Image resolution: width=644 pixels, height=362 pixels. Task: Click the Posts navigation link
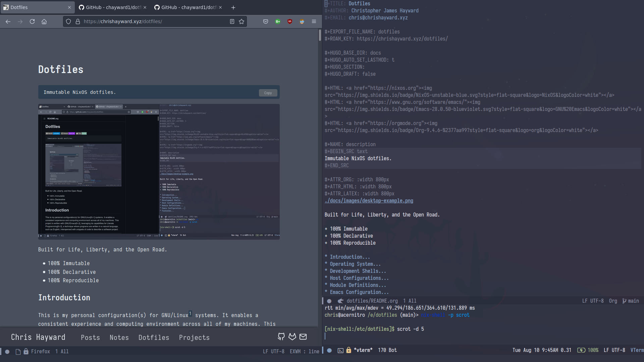(90, 337)
